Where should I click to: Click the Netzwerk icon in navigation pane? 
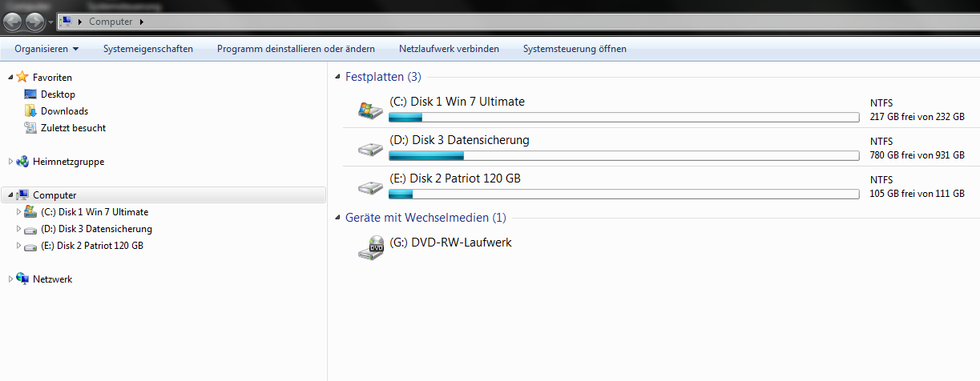22,279
